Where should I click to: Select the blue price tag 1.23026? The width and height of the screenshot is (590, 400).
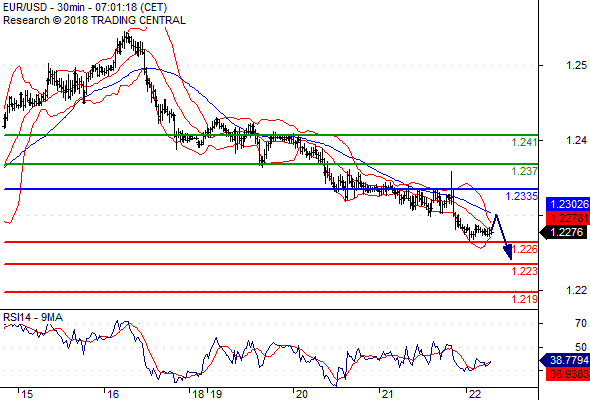pyautogui.click(x=568, y=204)
